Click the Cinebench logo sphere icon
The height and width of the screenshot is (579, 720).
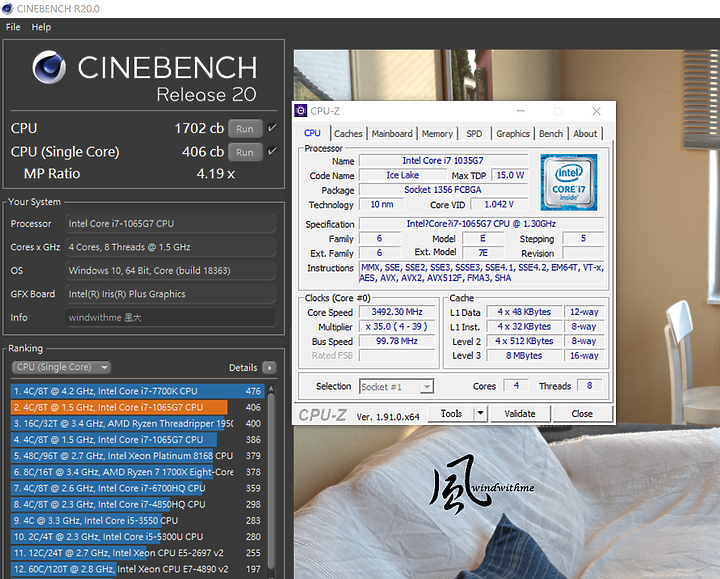tap(49, 67)
